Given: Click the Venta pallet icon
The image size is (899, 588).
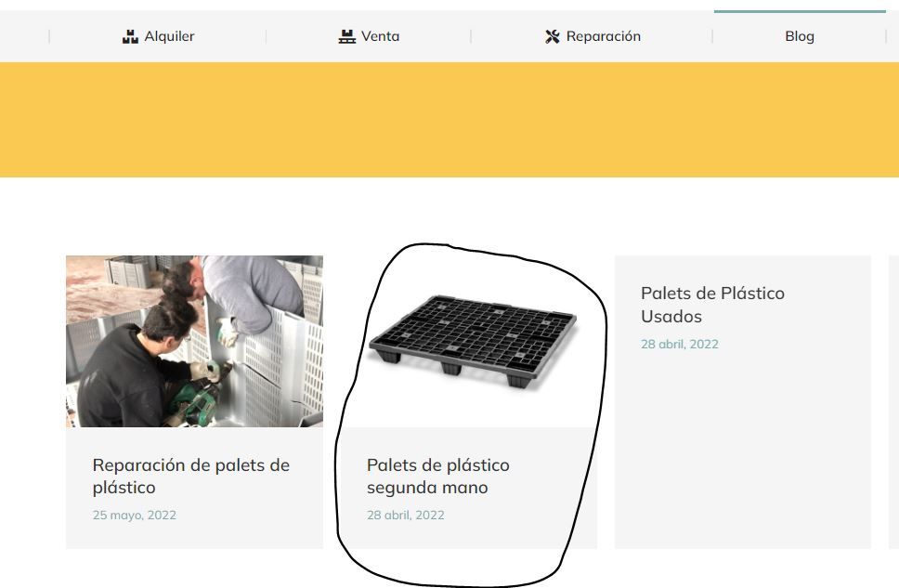Looking at the screenshot, I should pyautogui.click(x=346, y=37).
